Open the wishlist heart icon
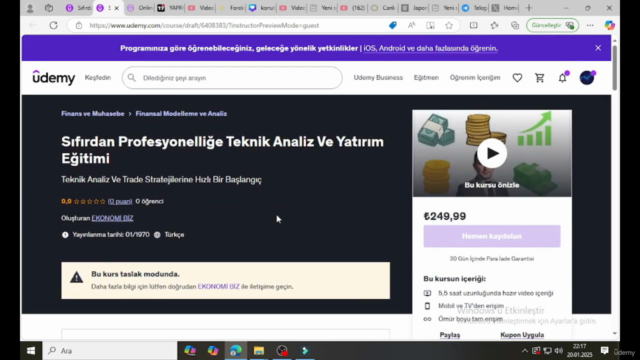 click(517, 78)
